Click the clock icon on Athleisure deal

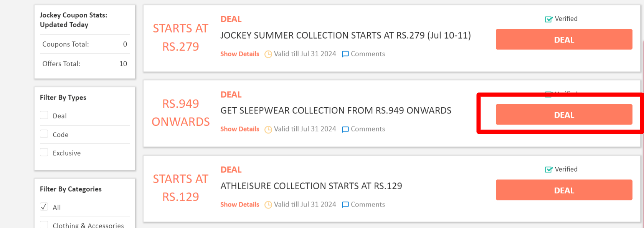(x=268, y=205)
